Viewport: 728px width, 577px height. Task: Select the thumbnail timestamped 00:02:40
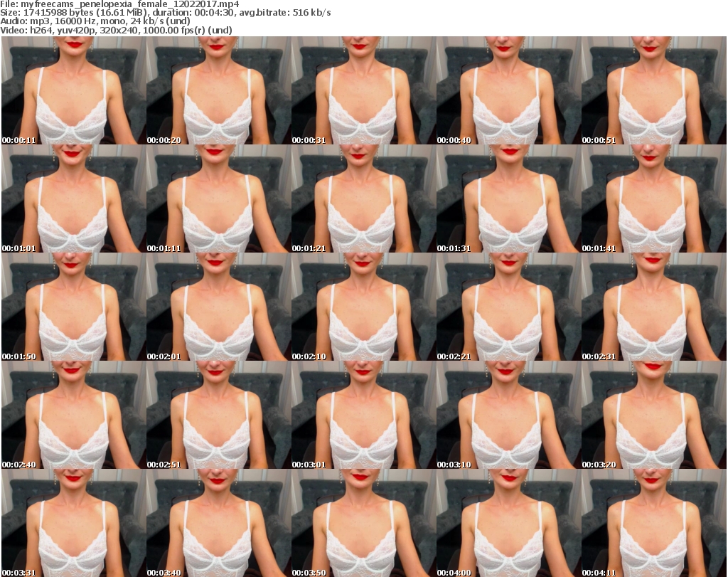coord(74,415)
